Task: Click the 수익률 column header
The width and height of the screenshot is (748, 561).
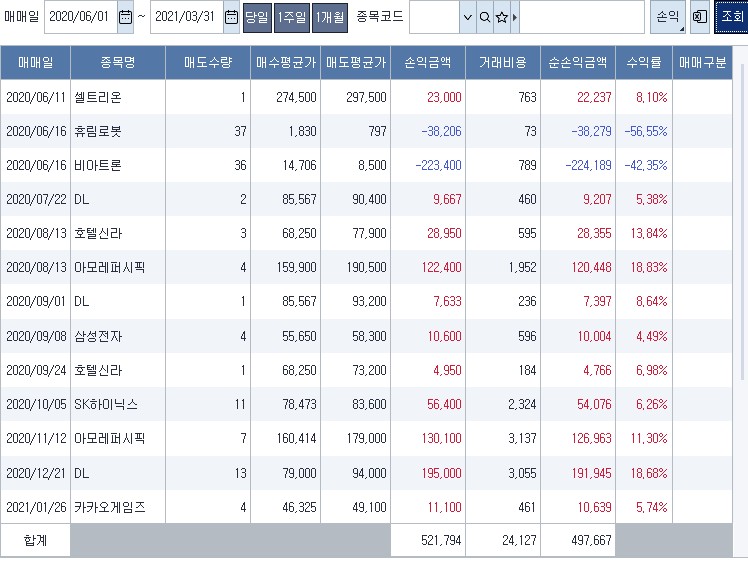Action: pos(644,62)
